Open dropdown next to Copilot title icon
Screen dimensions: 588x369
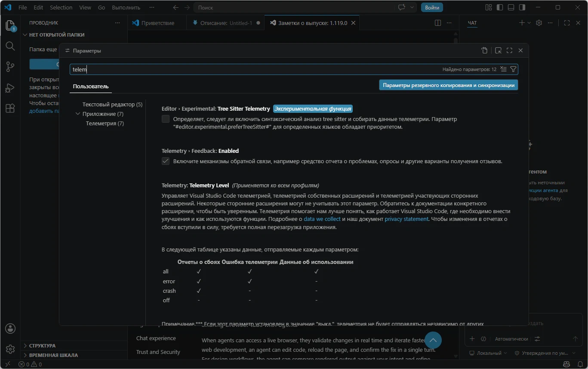coord(412,7)
